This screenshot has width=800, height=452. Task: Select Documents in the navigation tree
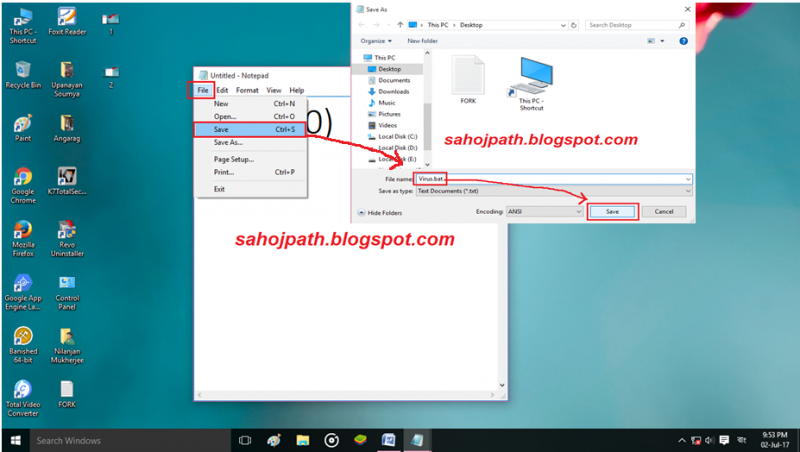coord(389,80)
